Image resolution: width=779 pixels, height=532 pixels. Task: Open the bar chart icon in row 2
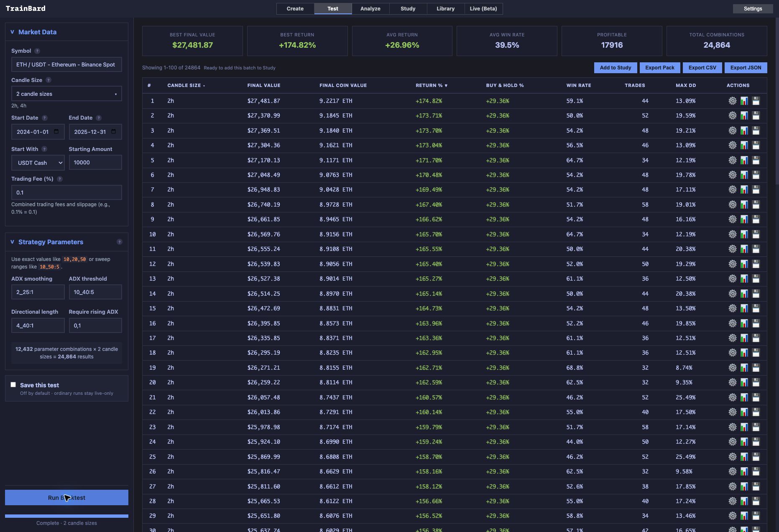[x=744, y=115]
